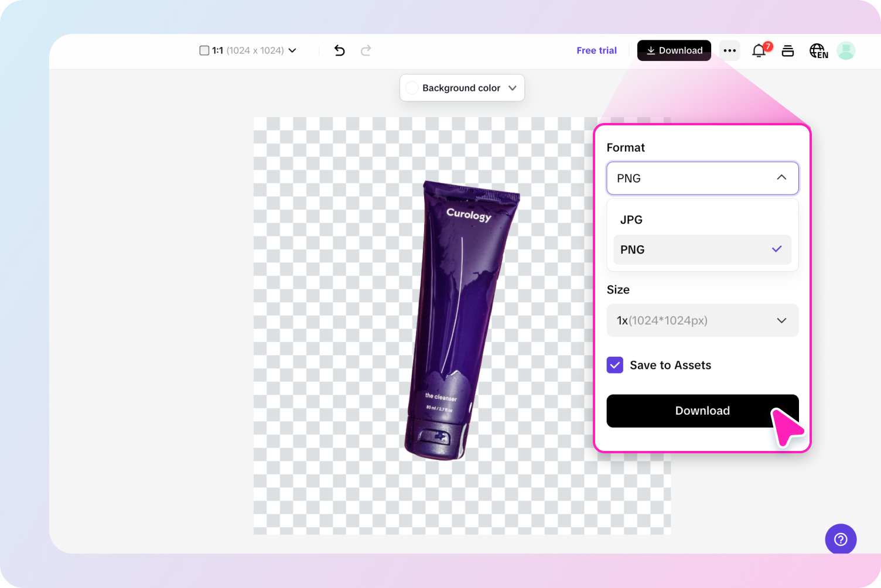Choose JPG from the format list

[702, 220]
